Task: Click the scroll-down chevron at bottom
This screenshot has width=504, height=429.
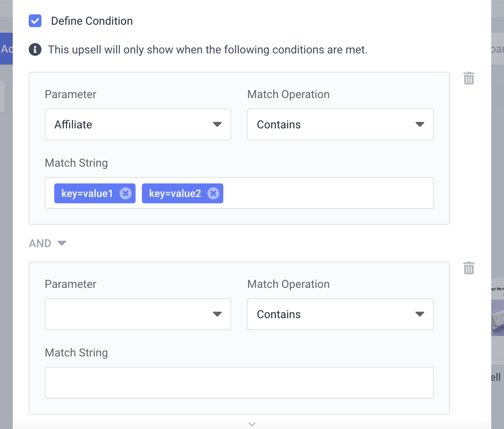Action: (x=252, y=424)
